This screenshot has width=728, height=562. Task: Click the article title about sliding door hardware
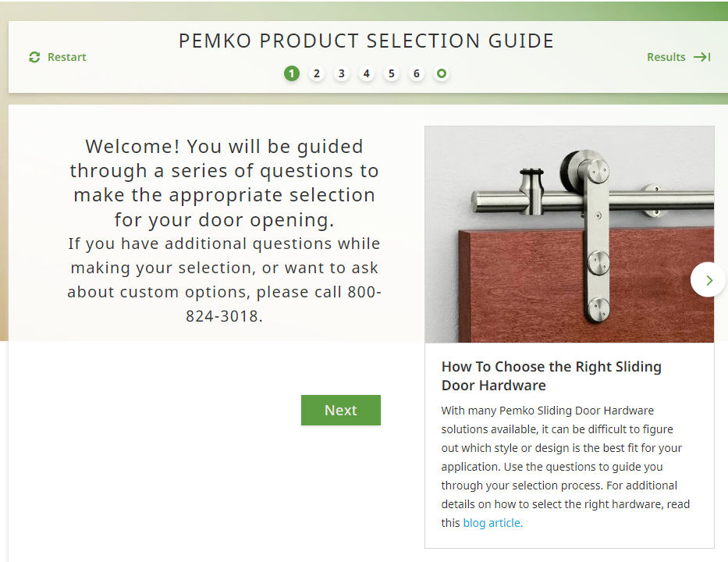[x=552, y=375]
